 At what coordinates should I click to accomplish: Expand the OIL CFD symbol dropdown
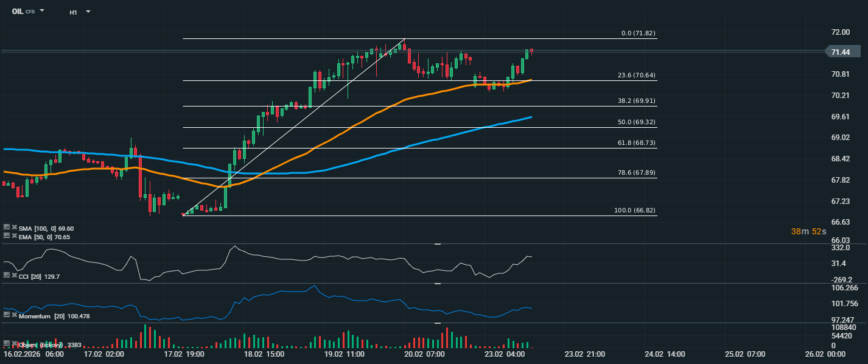coord(42,11)
